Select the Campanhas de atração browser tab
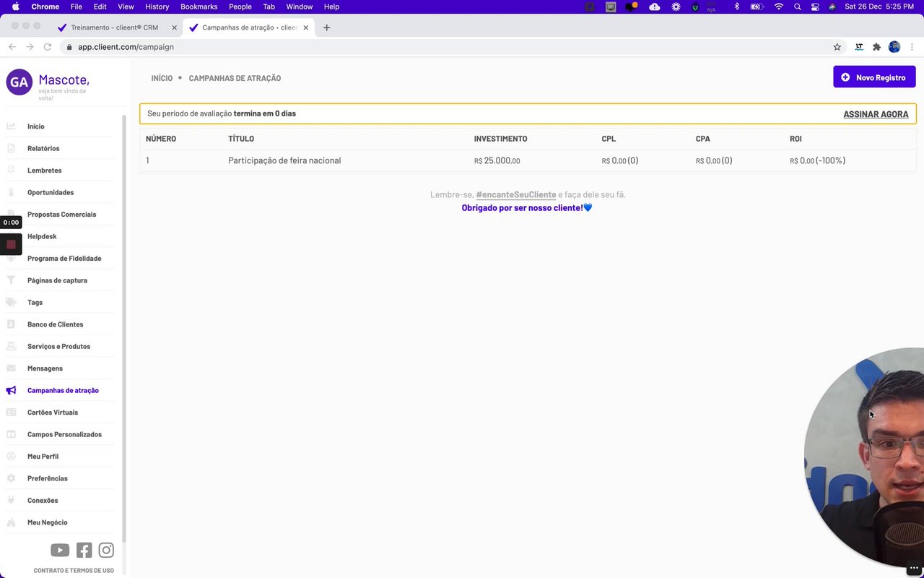The image size is (924, 578). pos(249,27)
